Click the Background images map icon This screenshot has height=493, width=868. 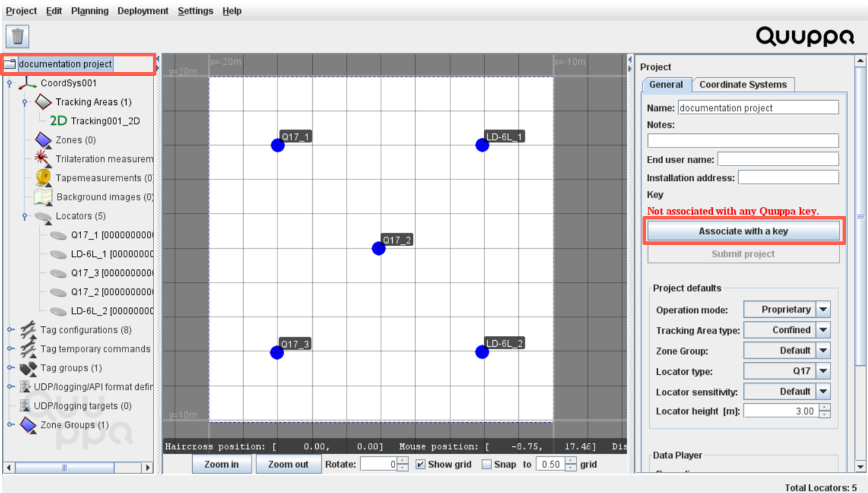coord(43,196)
